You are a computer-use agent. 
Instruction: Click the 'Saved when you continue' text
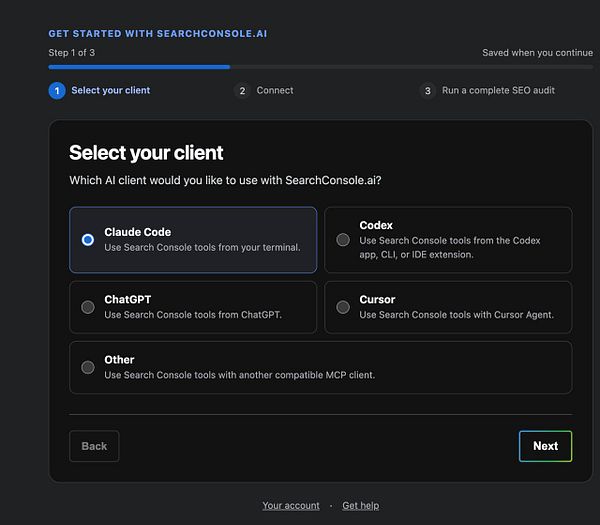[538, 52]
